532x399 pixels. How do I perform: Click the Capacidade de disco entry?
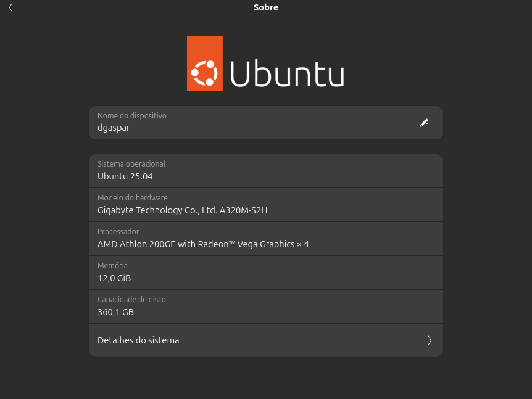point(265,306)
